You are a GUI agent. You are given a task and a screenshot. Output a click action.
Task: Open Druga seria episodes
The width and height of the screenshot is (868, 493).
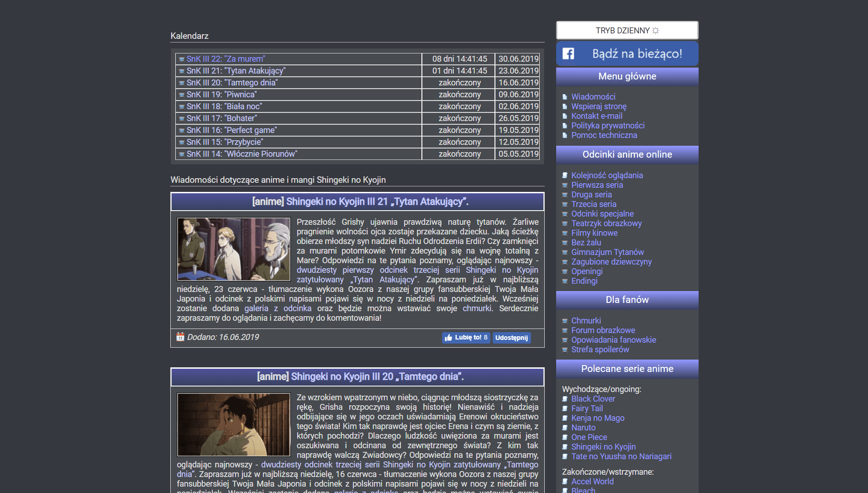pyautogui.click(x=591, y=195)
